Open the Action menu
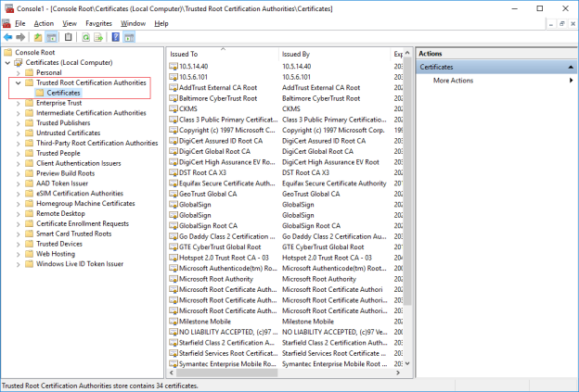The image size is (579, 392). coord(44,23)
